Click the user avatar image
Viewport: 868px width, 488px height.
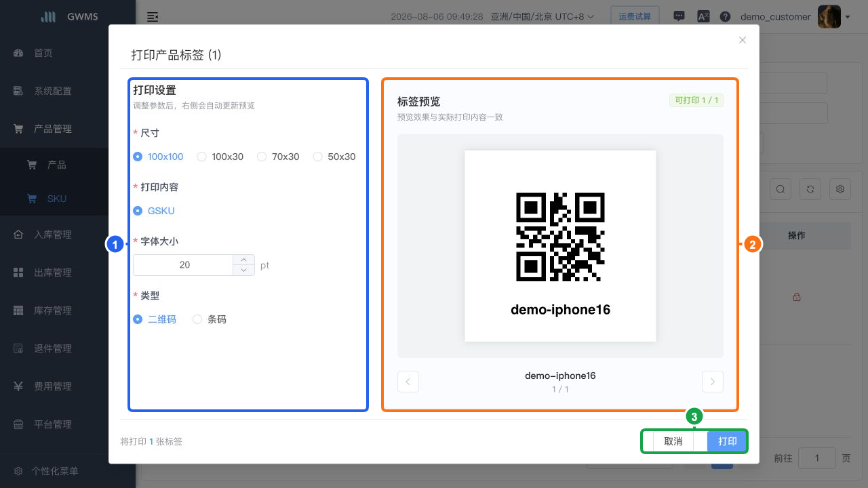pos(829,16)
